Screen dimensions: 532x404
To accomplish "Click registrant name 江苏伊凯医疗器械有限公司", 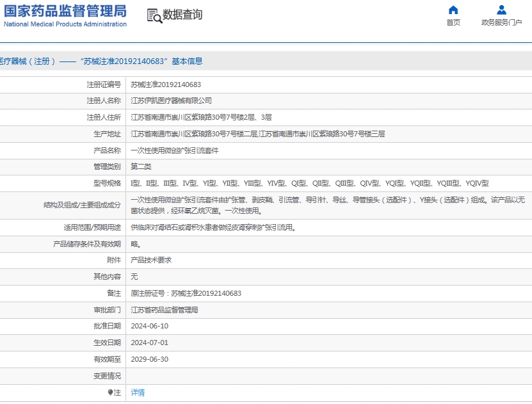I will 172,101.
